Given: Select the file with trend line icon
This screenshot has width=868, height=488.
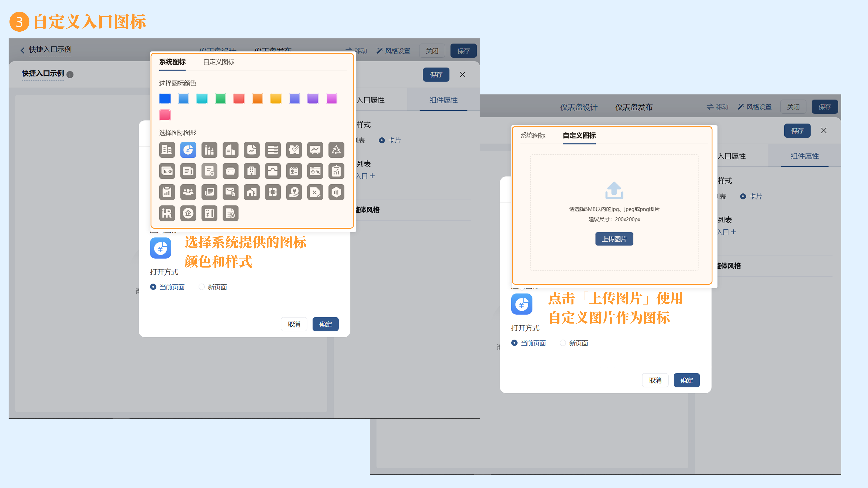Looking at the screenshot, I should click(252, 150).
